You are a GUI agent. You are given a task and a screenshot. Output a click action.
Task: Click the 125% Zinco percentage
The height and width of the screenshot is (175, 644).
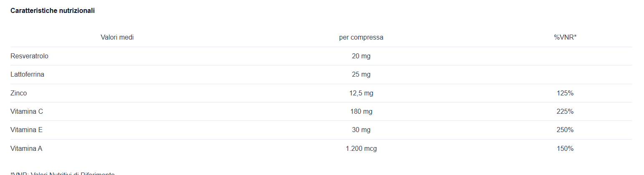565,93
